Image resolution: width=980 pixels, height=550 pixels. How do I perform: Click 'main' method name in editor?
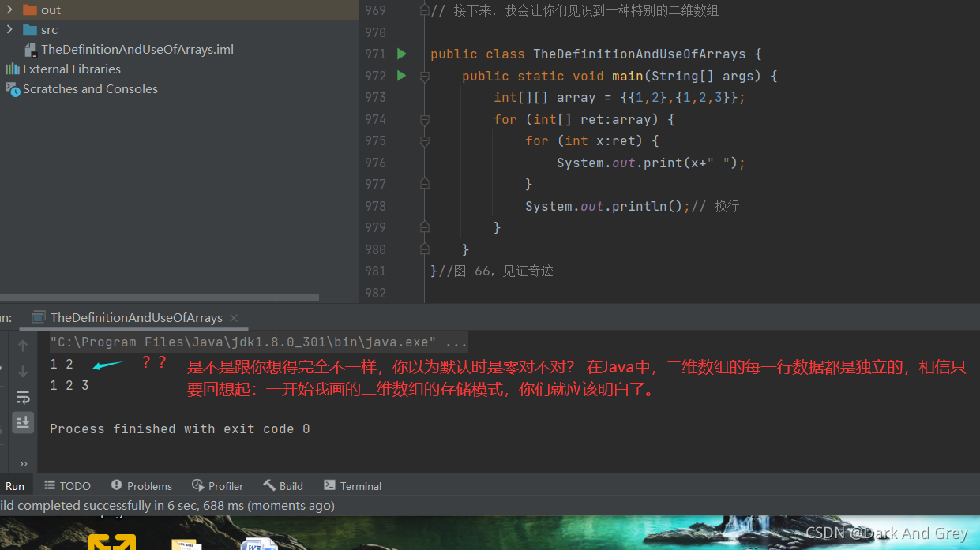coord(627,77)
